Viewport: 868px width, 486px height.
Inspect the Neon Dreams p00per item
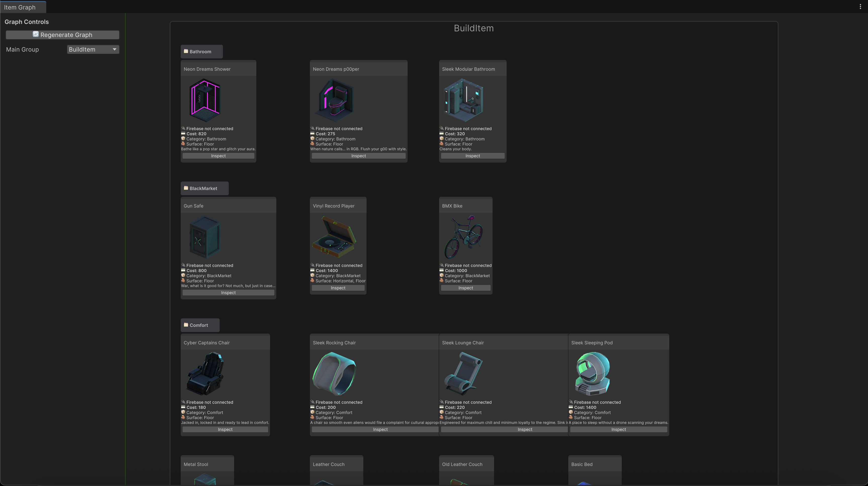(358, 155)
